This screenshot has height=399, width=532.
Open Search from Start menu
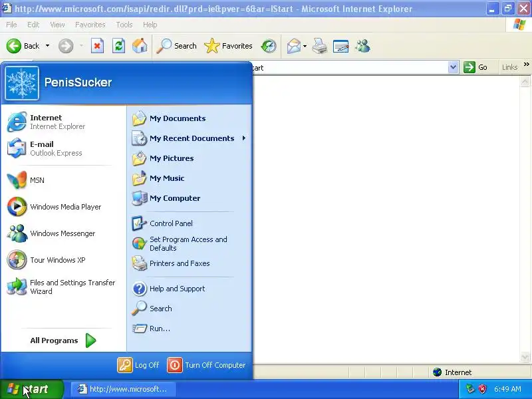click(190, 309)
